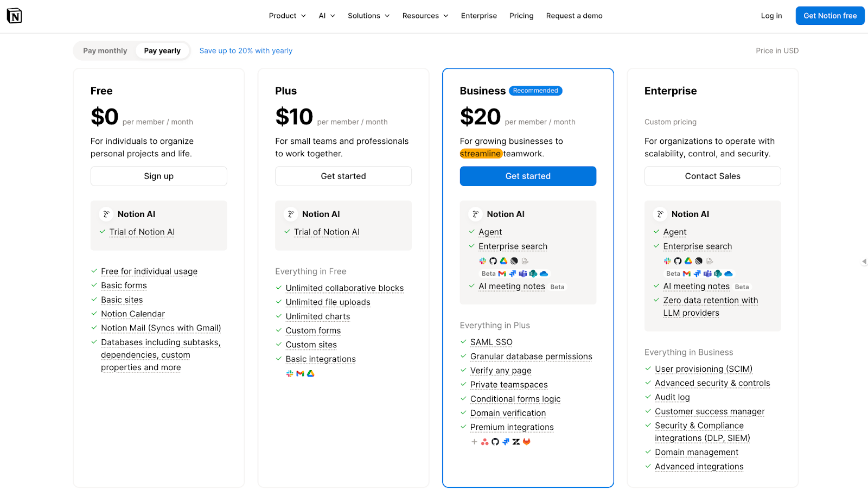Screen dimensions: 868x502
Task: Expand the Product menu
Action: [x=288, y=16]
